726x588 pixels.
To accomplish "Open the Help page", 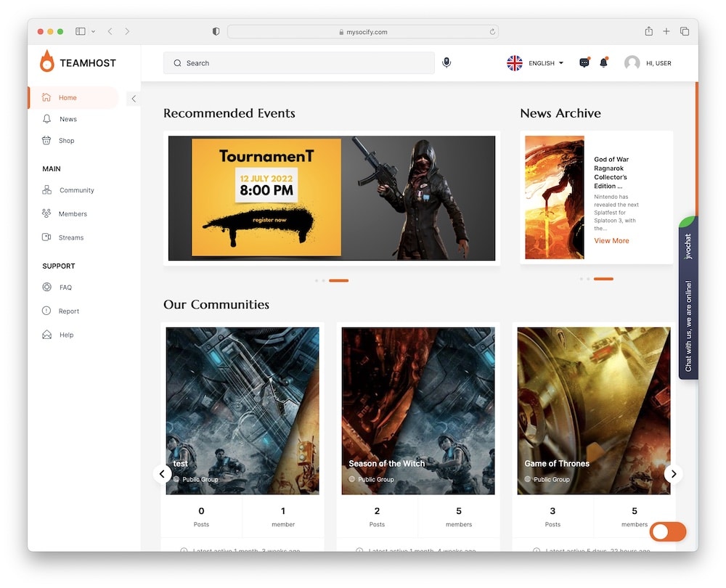I will [66, 335].
